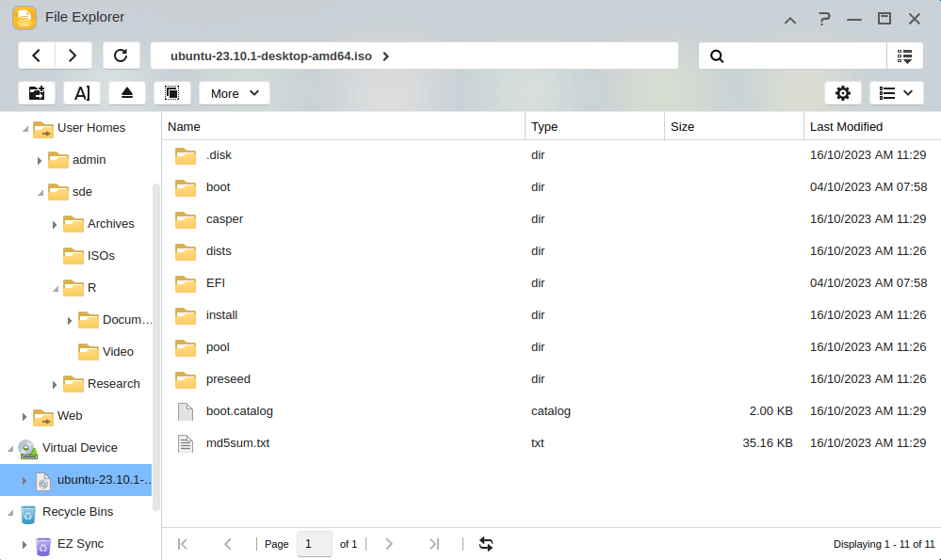Sort by the Type column
This screenshot has width=941, height=560.
click(x=594, y=126)
